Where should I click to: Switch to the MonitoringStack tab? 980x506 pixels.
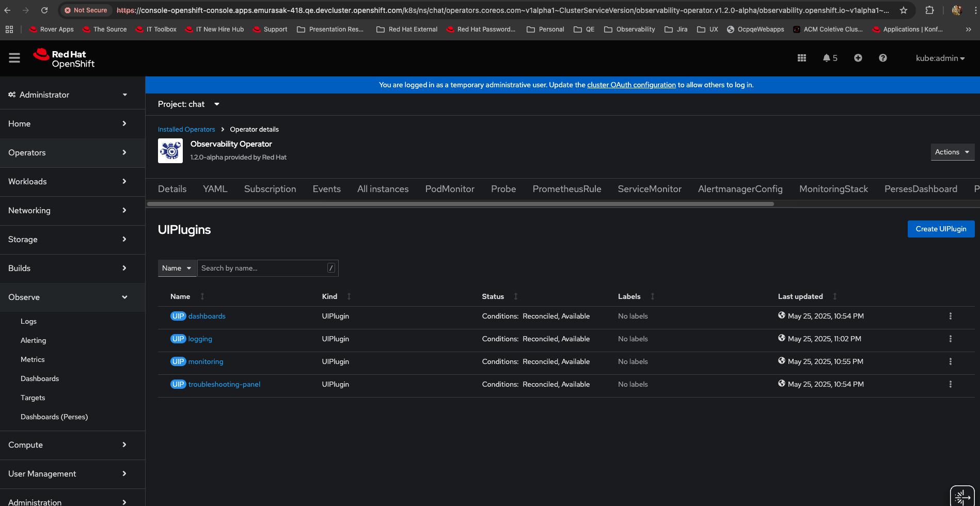pyautogui.click(x=833, y=189)
